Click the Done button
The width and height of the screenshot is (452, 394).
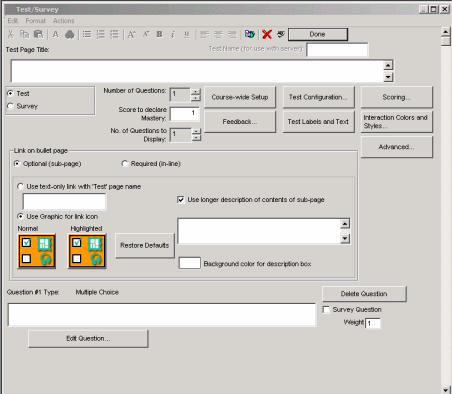[318, 34]
